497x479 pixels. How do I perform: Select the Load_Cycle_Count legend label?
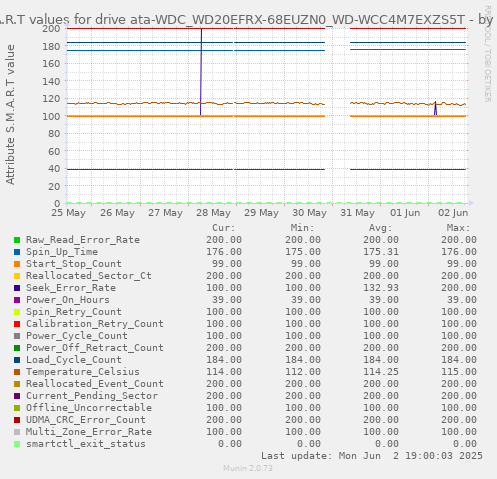coord(74,360)
